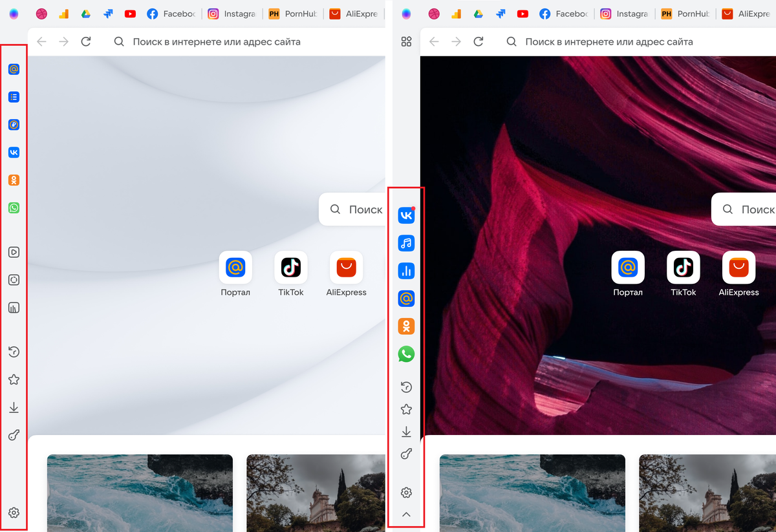Image resolution: width=776 pixels, height=532 pixels.
Task: Open the Портал tile in left window
Action: tap(235, 274)
